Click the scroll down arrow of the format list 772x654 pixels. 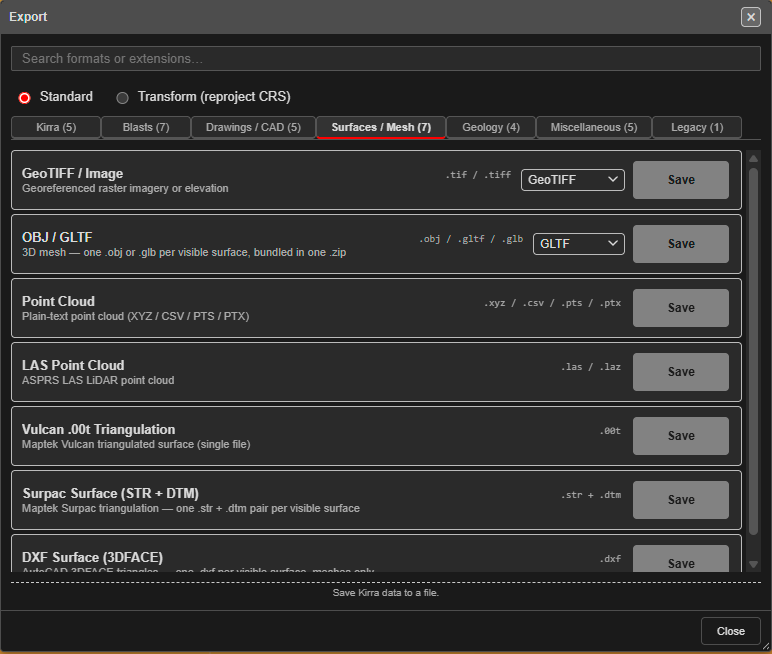753,564
